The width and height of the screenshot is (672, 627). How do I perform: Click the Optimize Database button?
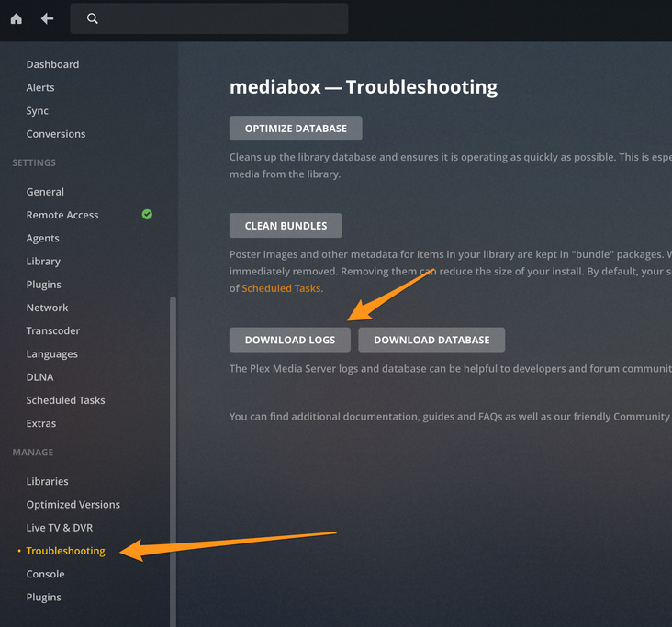[296, 129]
